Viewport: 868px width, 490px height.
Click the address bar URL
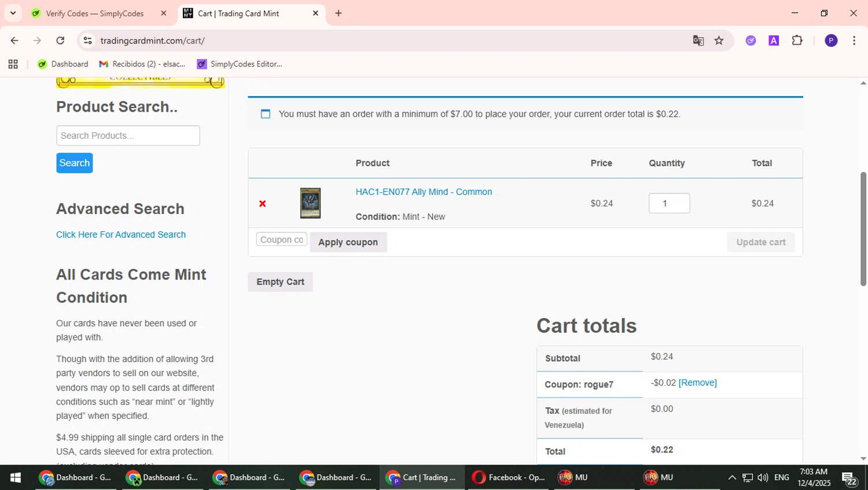click(x=153, y=40)
